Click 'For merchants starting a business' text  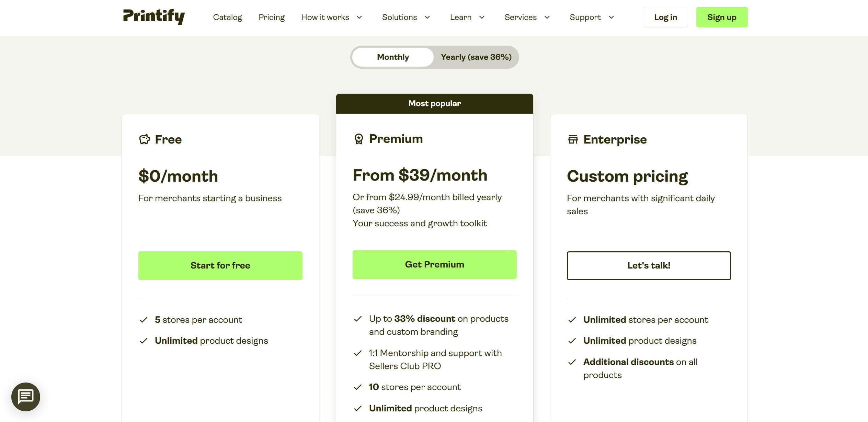210,198
